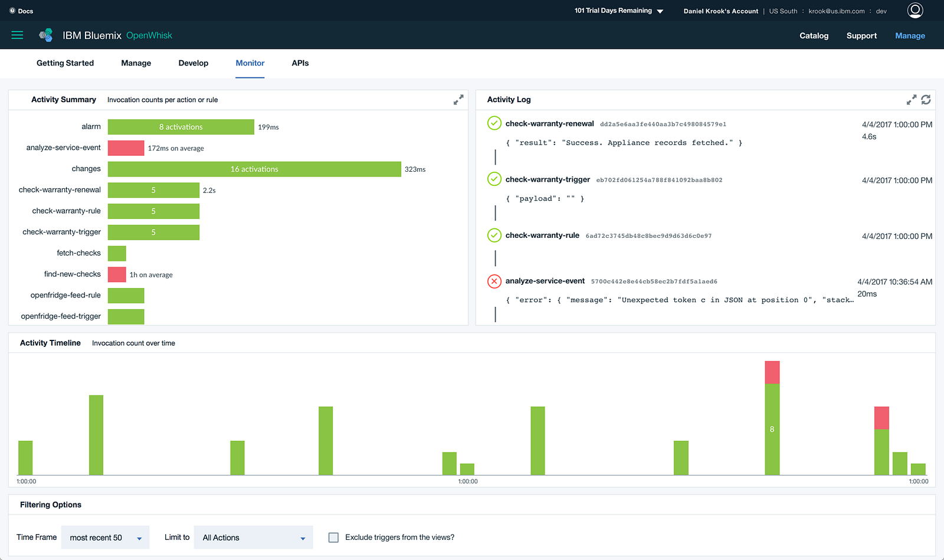Click the 20ms duration in Activity Log

pyautogui.click(x=867, y=294)
